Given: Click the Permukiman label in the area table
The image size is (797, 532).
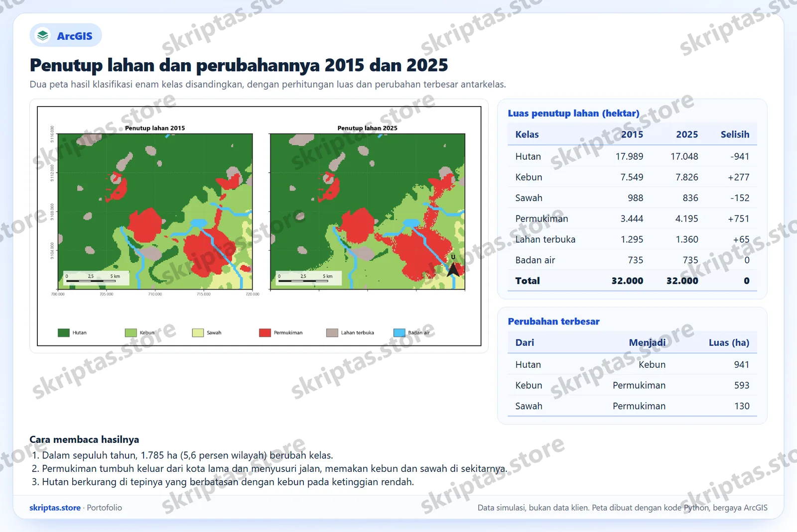Looking at the screenshot, I should [x=541, y=218].
